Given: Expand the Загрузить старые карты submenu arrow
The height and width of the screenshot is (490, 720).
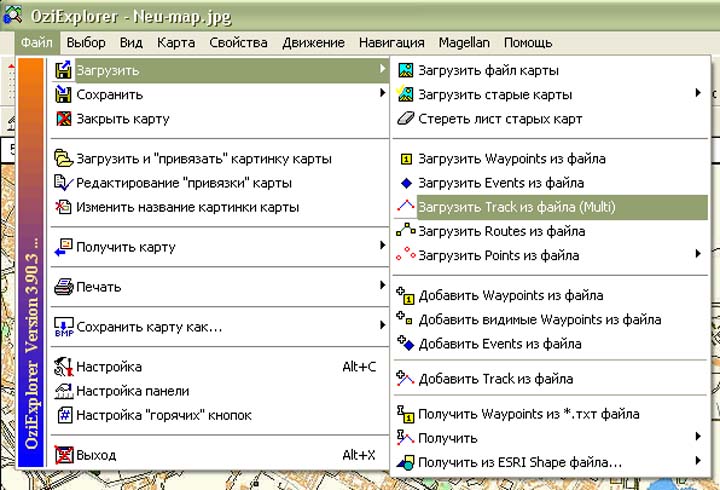Looking at the screenshot, I should [698, 93].
